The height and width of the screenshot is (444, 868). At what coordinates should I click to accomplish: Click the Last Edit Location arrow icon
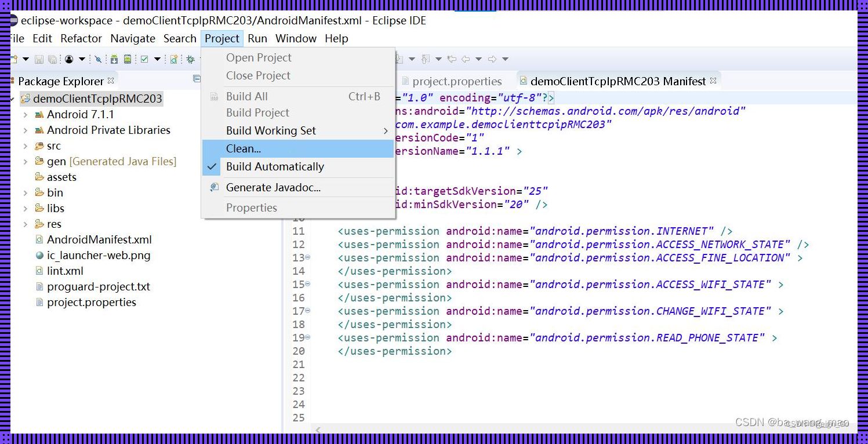452,59
